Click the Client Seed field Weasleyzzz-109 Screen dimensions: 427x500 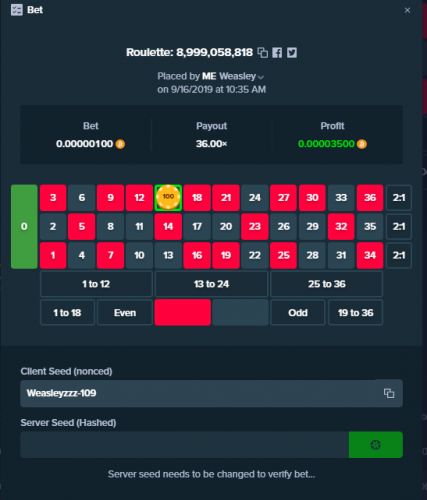(x=211, y=393)
